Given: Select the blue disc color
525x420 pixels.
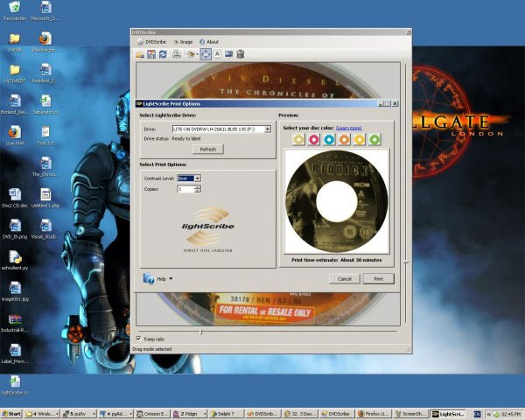Looking at the screenshot, I should pos(329,139).
